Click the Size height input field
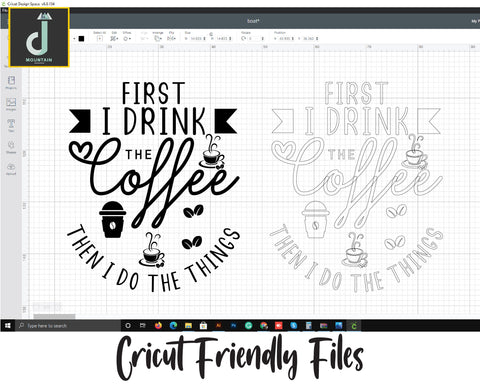 pyautogui.click(x=222, y=39)
